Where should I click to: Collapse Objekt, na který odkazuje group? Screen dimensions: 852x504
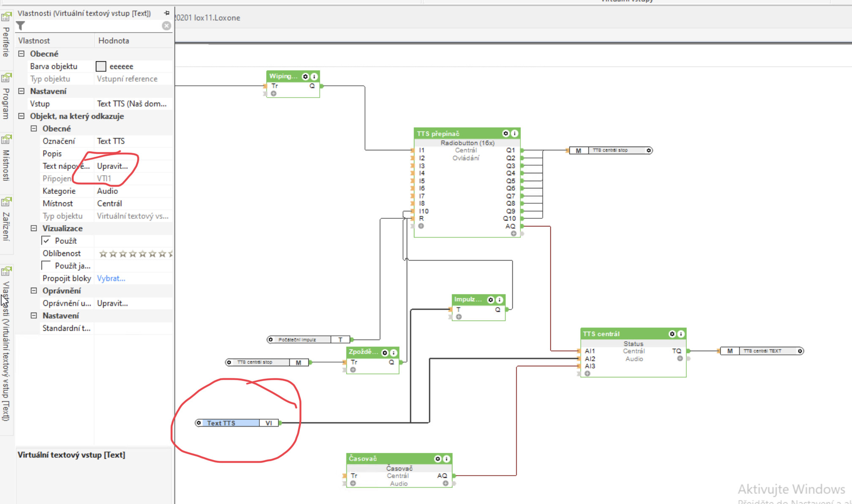point(22,116)
